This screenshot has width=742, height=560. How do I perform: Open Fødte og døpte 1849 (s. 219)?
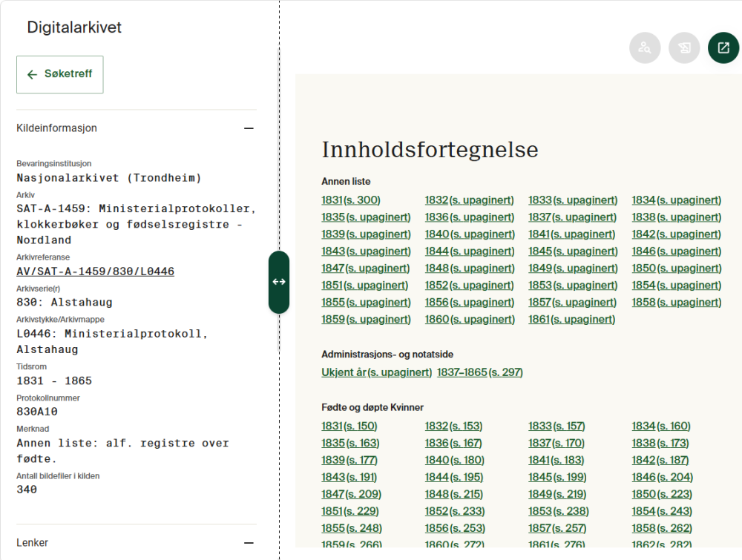[x=557, y=494]
